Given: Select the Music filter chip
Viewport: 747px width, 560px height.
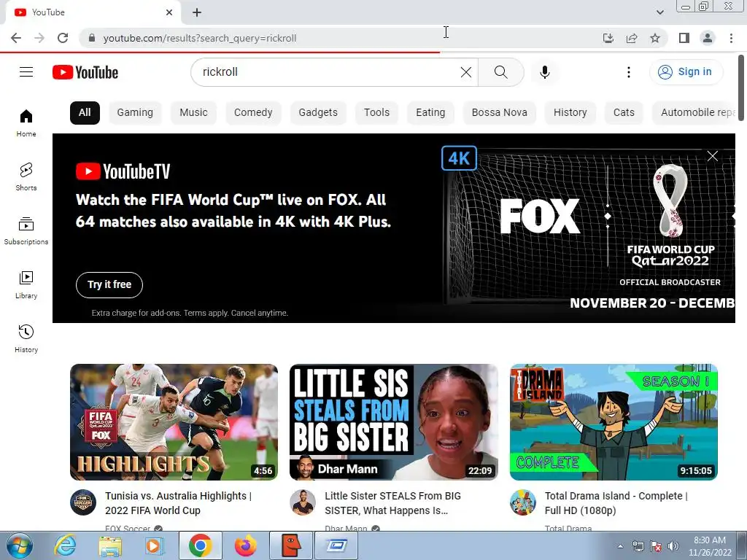Looking at the screenshot, I should [193, 113].
